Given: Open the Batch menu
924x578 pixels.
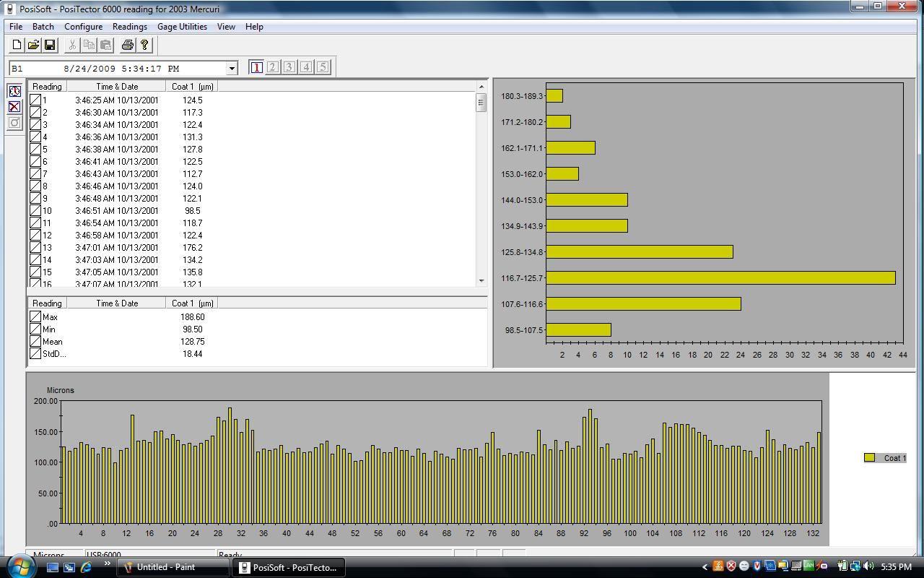Looking at the screenshot, I should tap(43, 27).
